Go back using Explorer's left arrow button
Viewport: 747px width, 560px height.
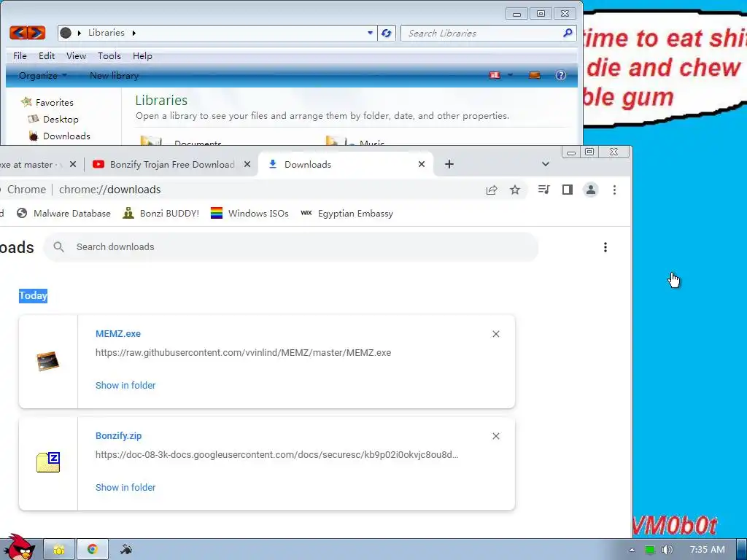(x=18, y=33)
